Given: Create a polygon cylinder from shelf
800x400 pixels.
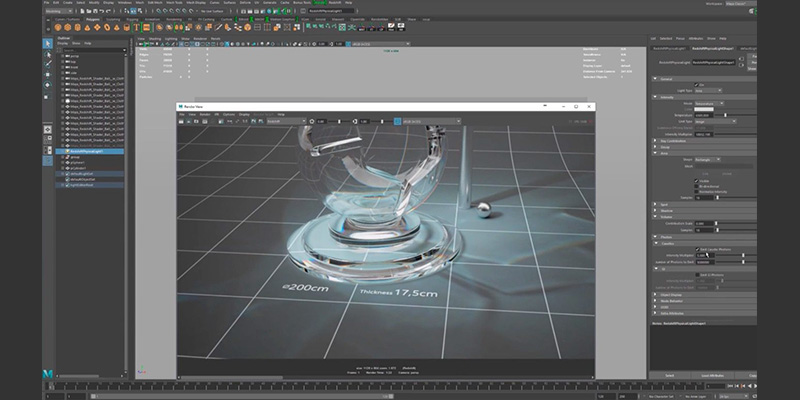Looking at the screenshot, I should tap(78, 27).
